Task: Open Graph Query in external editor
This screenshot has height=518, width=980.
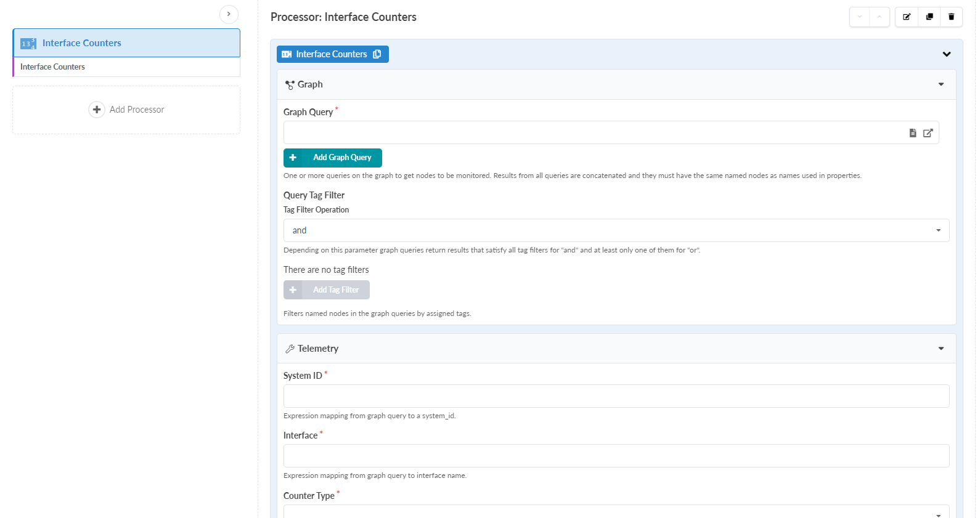Action: click(928, 133)
